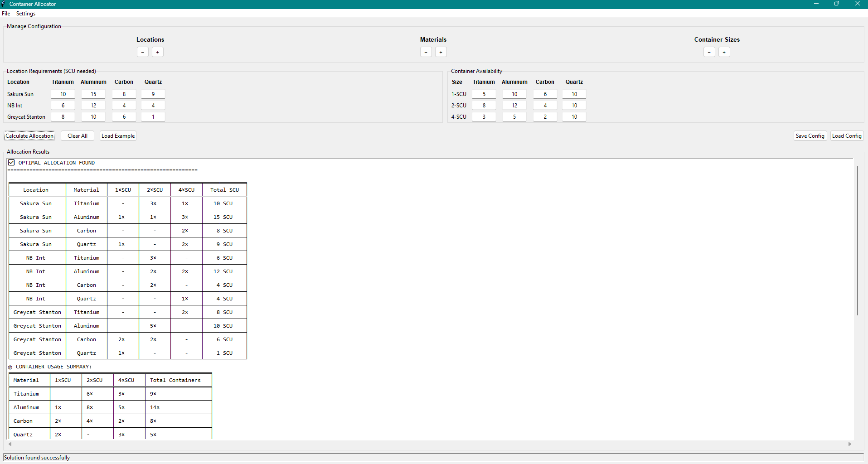Click the results vertical scrollbar thumb
868x464 pixels.
click(858, 240)
